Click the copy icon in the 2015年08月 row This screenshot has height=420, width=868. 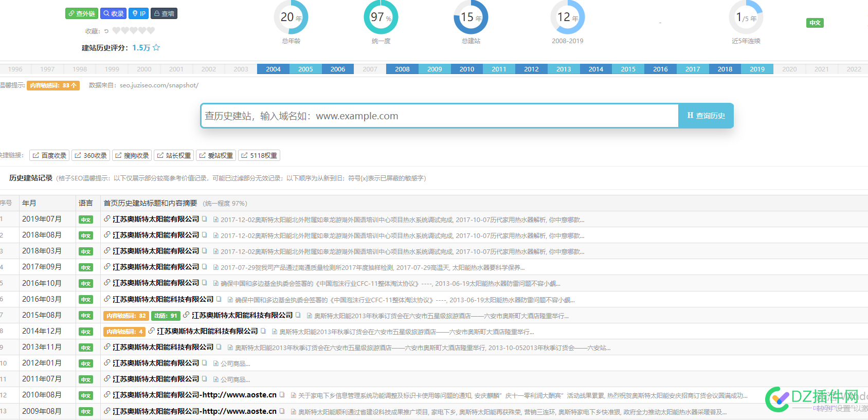pyautogui.click(x=298, y=315)
